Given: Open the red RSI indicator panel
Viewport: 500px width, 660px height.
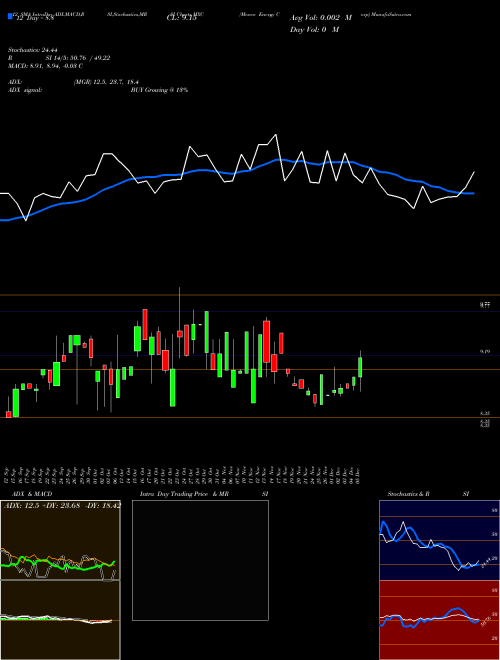Looking at the screenshot, I should click(439, 620).
